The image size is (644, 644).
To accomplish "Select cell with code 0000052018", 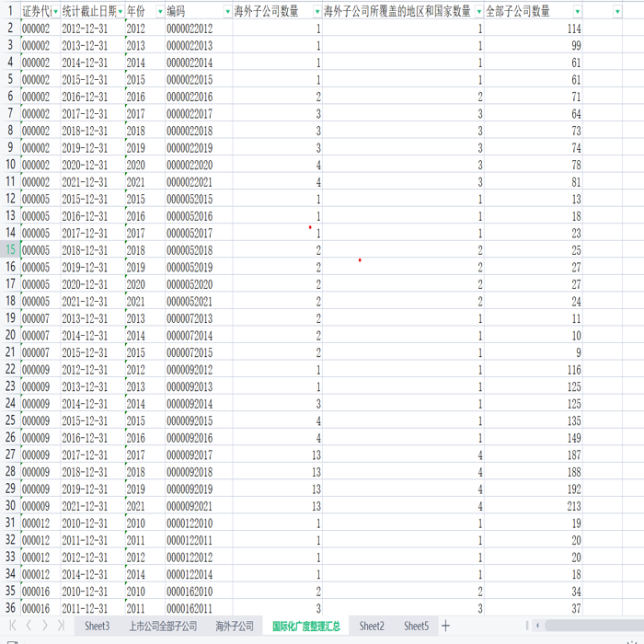I will click(x=199, y=249).
